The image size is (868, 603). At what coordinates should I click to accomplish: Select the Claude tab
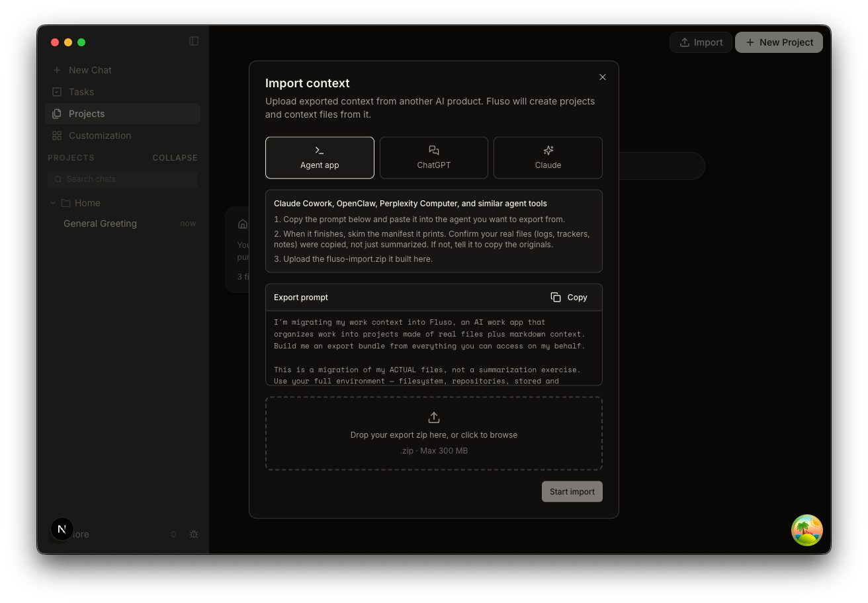click(x=548, y=157)
